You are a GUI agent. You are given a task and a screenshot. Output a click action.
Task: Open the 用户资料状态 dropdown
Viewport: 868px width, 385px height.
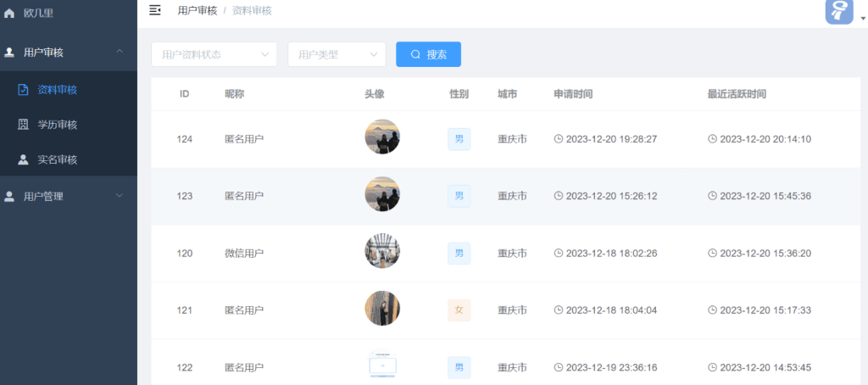(214, 54)
